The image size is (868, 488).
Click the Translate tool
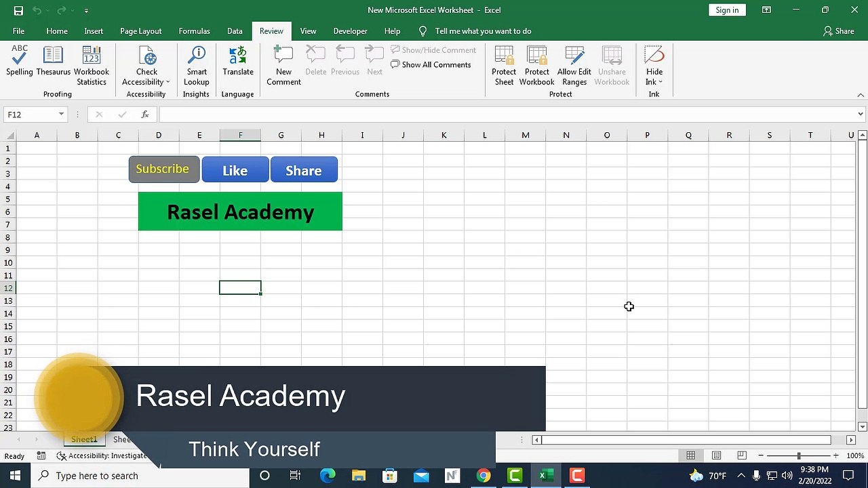point(238,61)
